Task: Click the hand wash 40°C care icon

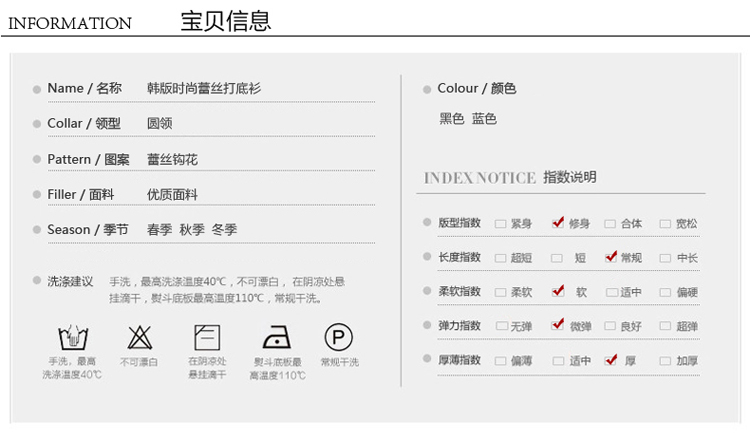Action: (71, 337)
